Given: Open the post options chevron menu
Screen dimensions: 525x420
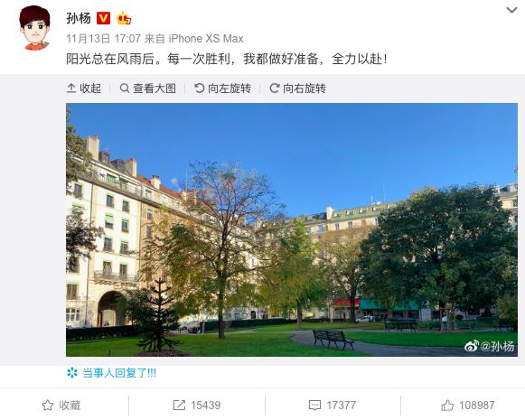Looking at the screenshot, I should [x=511, y=10].
